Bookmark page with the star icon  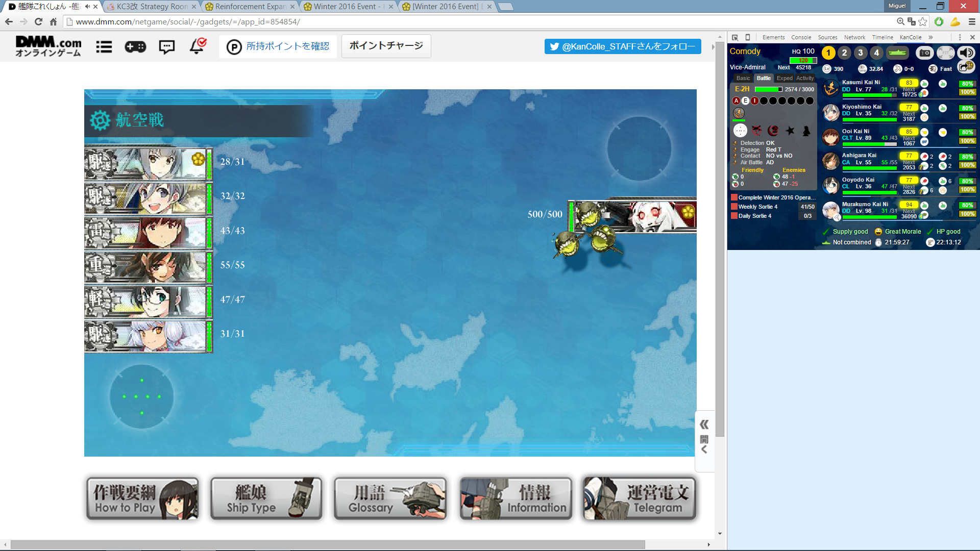tap(923, 22)
